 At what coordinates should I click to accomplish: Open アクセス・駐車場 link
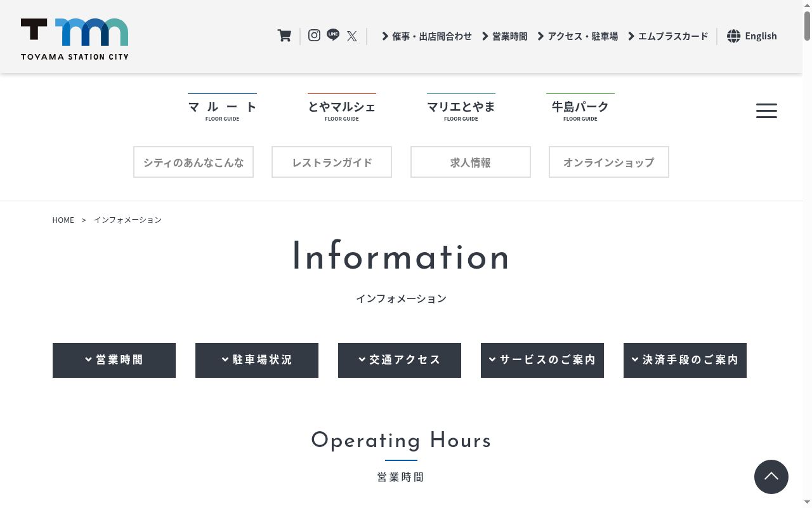click(578, 36)
